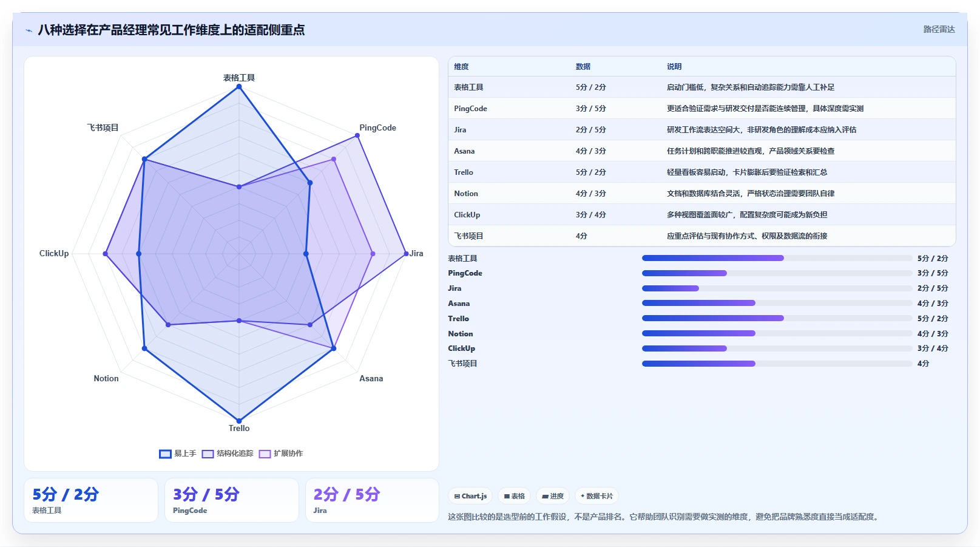Open the 表格工具 summary card

(91, 500)
